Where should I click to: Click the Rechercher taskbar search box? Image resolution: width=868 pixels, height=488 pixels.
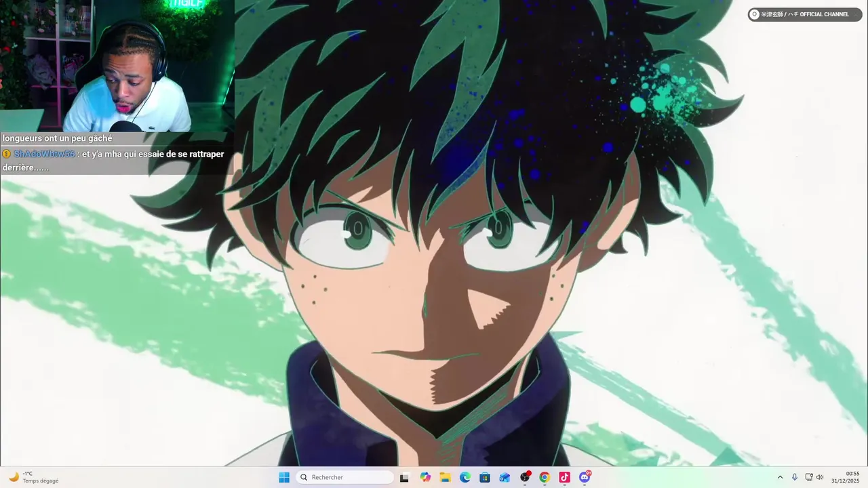point(346,477)
